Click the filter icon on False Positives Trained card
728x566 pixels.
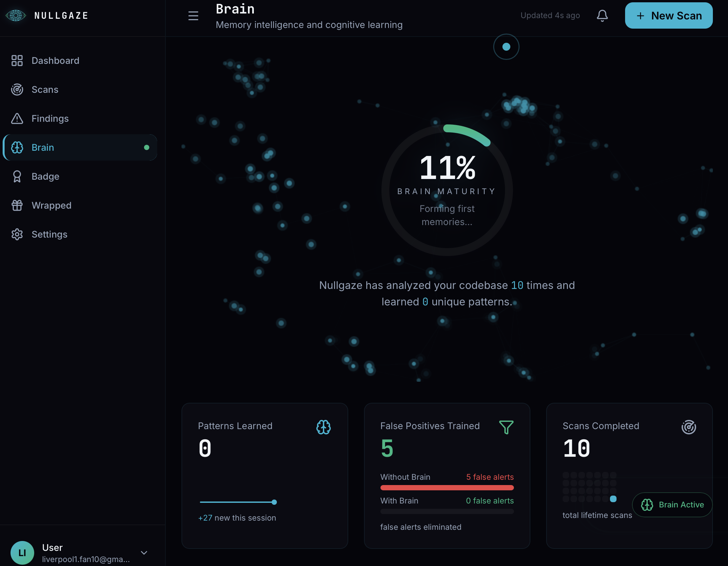click(x=506, y=426)
